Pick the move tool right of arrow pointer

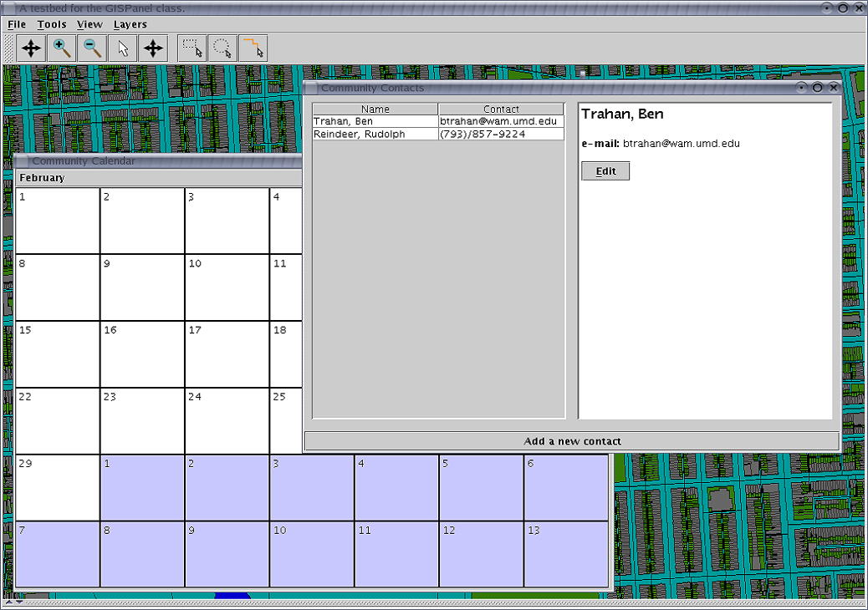[153, 48]
